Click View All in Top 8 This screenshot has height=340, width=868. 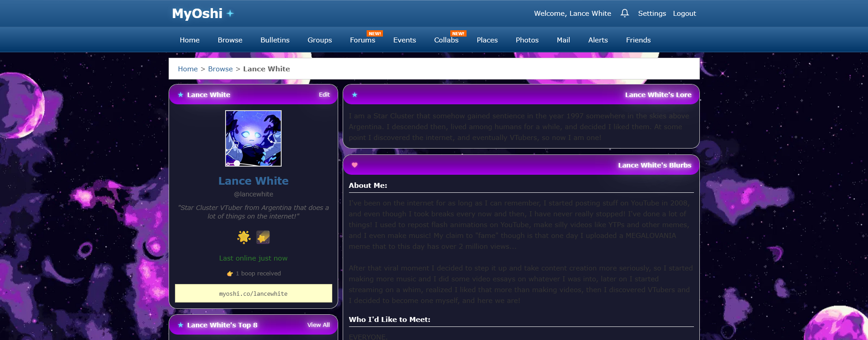tap(318, 325)
